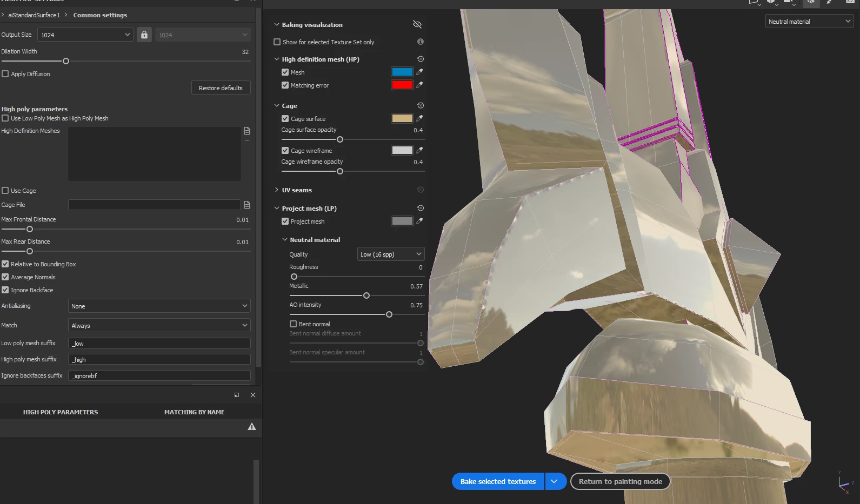Image resolution: width=860 pixels, height=504 pixels.
Task: Show info for selected Texture Set option
Action: 421,42
